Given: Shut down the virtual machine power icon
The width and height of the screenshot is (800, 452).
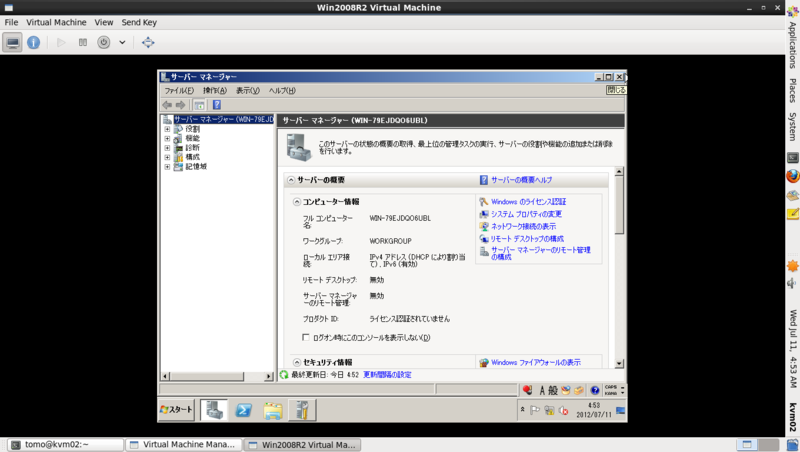Looking at the screenshot, I should click(104, 42).
